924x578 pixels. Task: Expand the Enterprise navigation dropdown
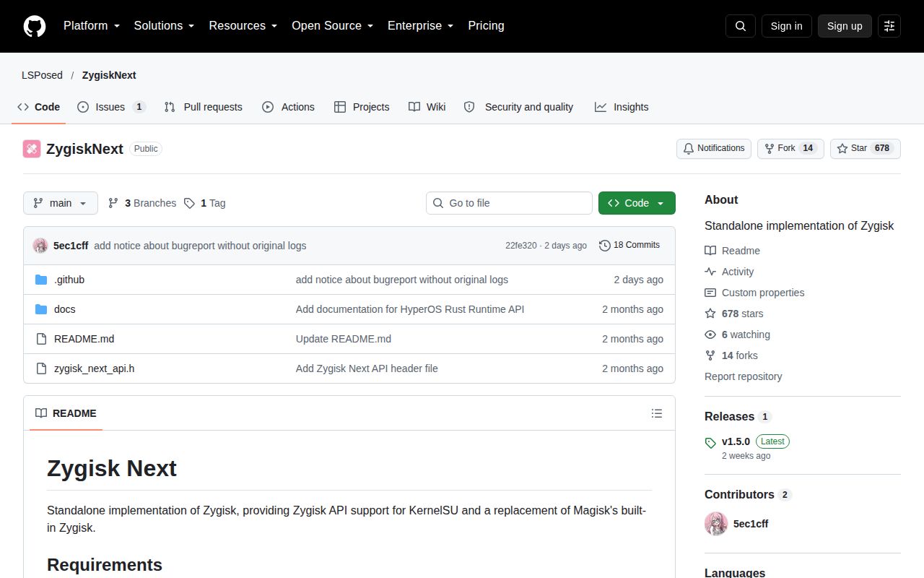click(x=421, y=26)
